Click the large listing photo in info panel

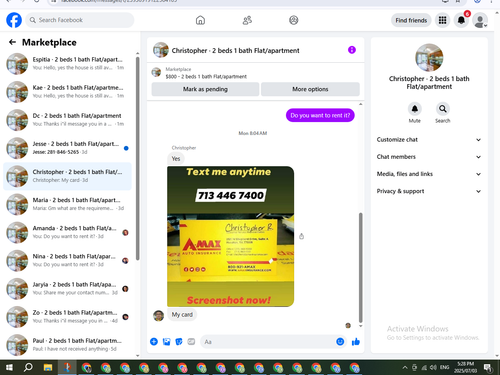(429, 57)
